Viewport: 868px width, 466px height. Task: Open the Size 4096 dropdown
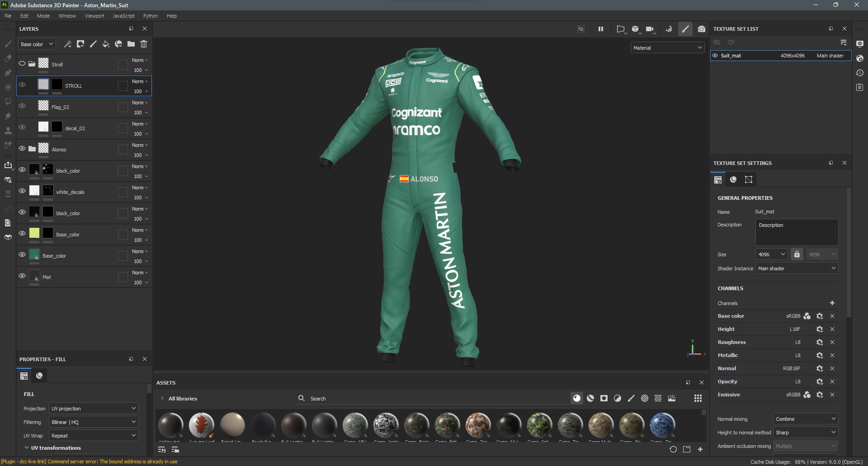click(x=772, y=254)
